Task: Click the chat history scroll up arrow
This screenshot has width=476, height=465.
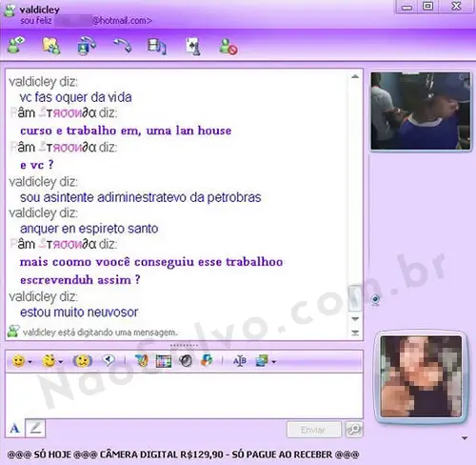Action: click(x=355, y=76)
